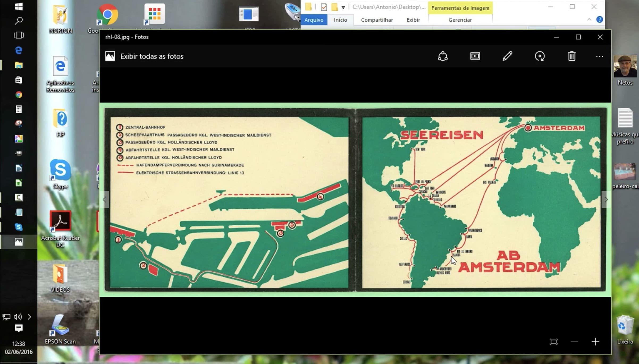Zoom in with the plus button
Image resolution: width=639 pixels, height=364 pixels.
coord(595,342)
